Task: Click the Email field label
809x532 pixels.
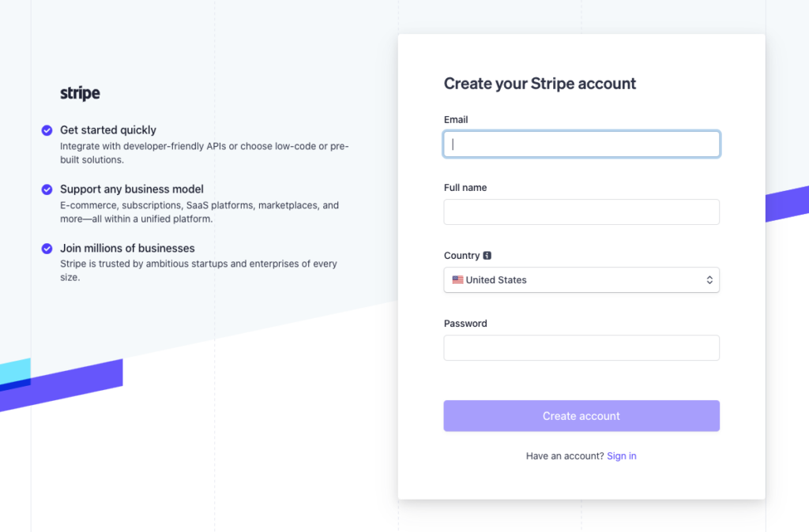Action: tap(456, 120)
